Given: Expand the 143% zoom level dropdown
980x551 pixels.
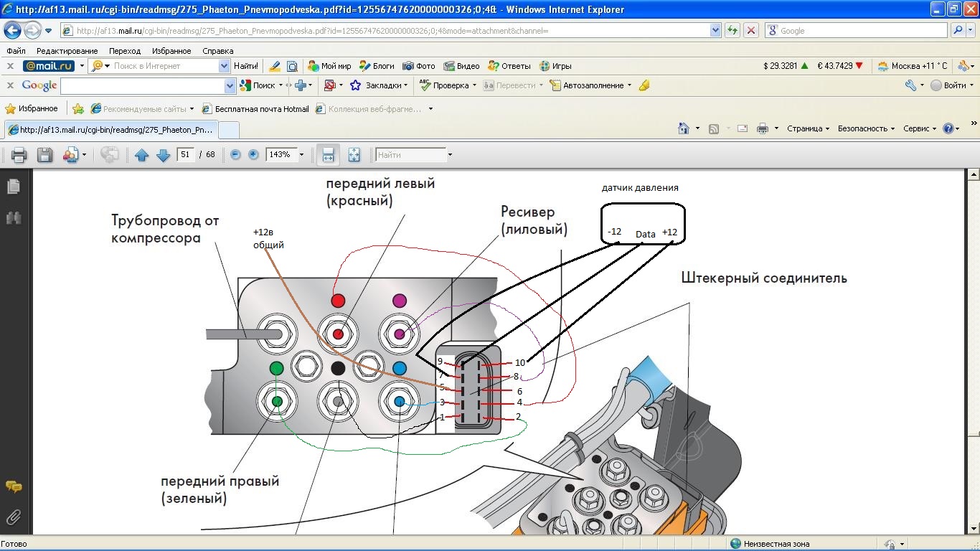Looking at the screenshot, I should (301, 155).
